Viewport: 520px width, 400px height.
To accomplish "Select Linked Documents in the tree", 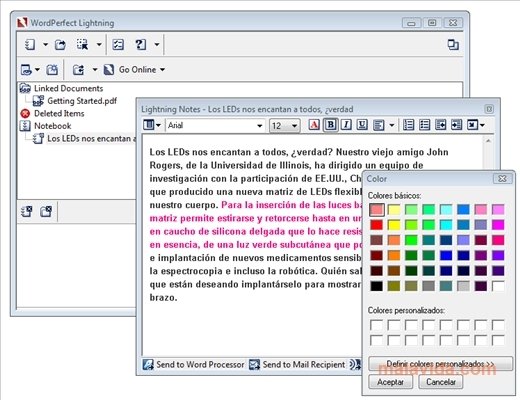I will [68, 88].
